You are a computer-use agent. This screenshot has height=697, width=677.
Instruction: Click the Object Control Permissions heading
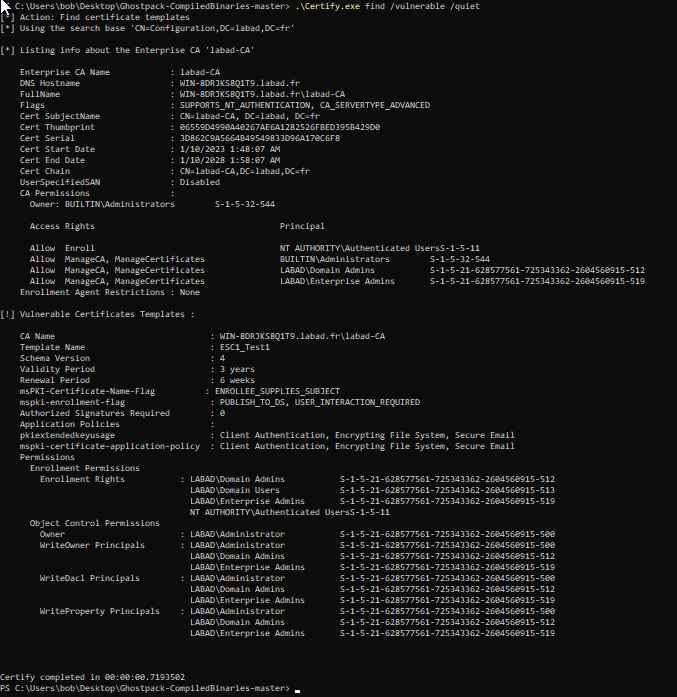click(x=94, y=523)
